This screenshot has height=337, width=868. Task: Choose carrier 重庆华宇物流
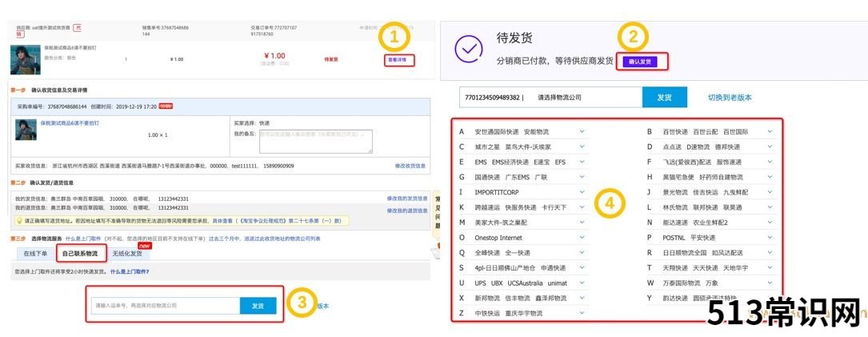(524, 313)
